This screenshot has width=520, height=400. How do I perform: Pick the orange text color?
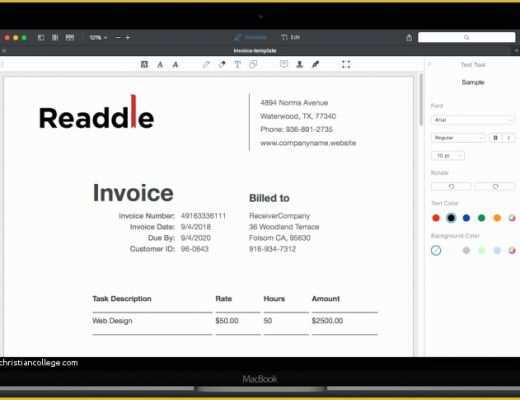coord(497,218)
